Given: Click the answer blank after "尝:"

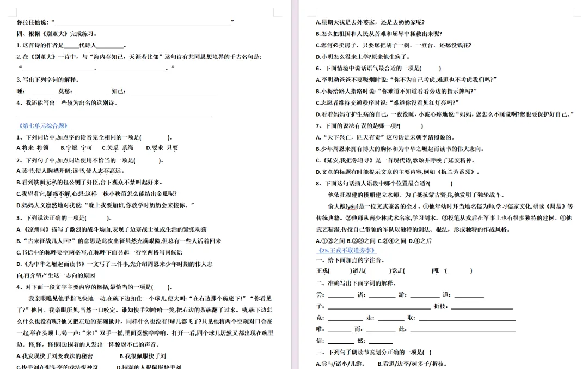Looking at the screenshot, I should 341,295.
